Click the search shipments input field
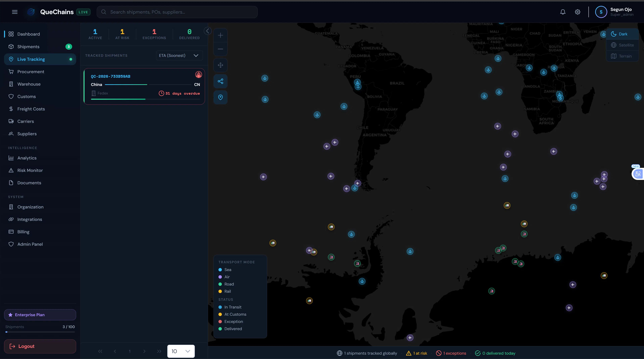644x359 pixels. point(177,12)
